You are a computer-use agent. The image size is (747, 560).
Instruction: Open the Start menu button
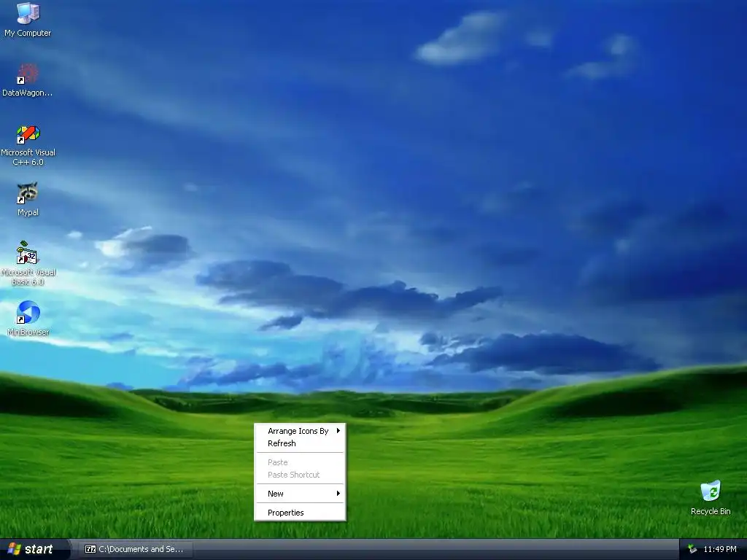pos(34,549)
